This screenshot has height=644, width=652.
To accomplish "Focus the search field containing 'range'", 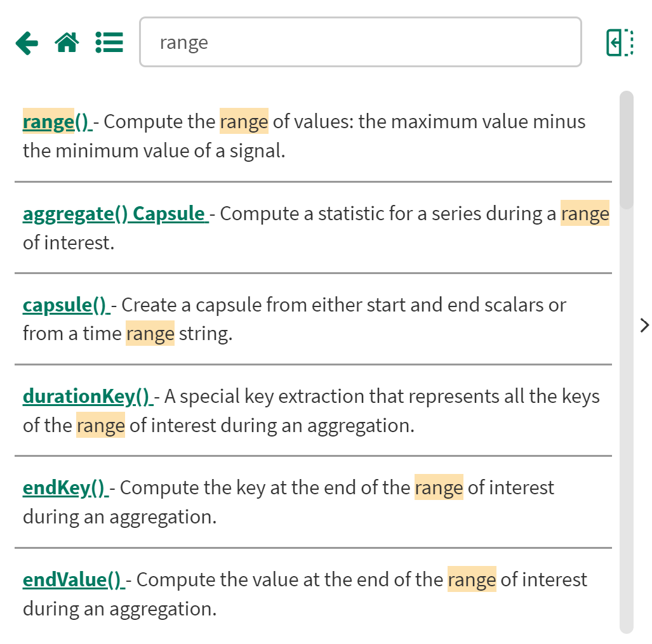I will (360, 43).
